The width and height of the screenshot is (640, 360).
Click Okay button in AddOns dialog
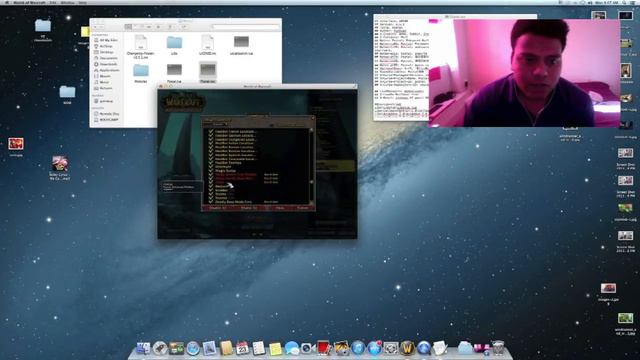click(280, 208)
